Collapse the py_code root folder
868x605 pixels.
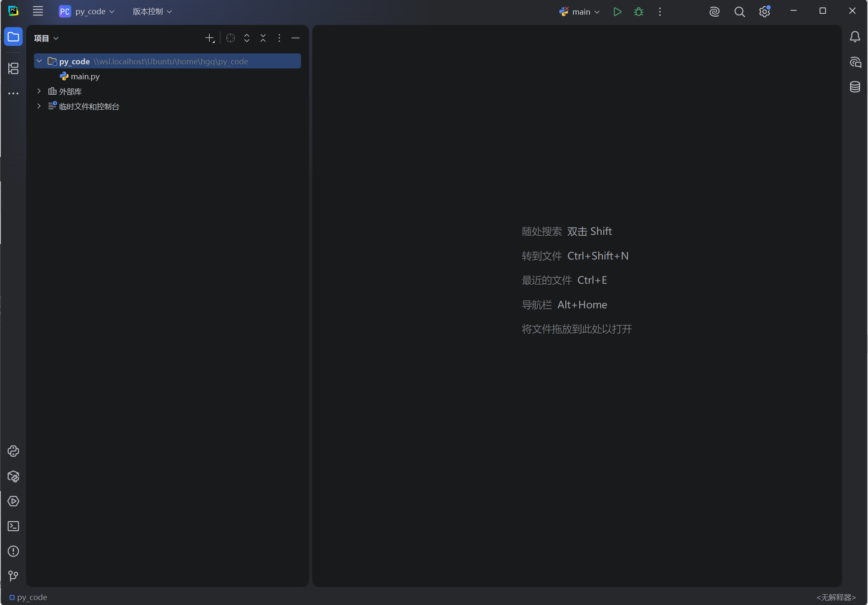pos(39,61)
